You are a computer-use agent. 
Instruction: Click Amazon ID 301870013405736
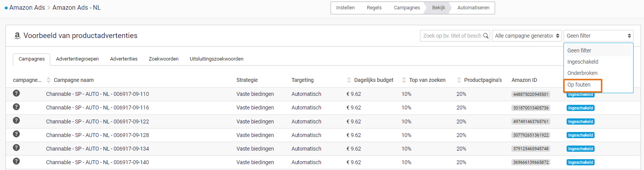point(531,108)
